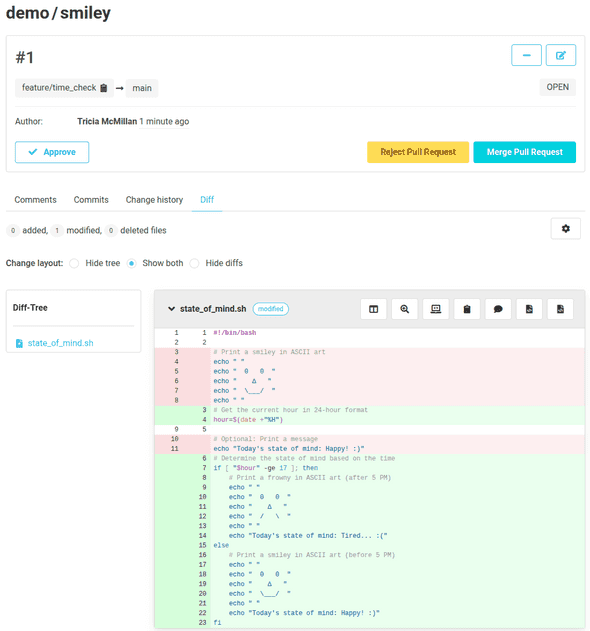590x631 pixels.
Task: Open the Comments tab
Action: point(35,200)
